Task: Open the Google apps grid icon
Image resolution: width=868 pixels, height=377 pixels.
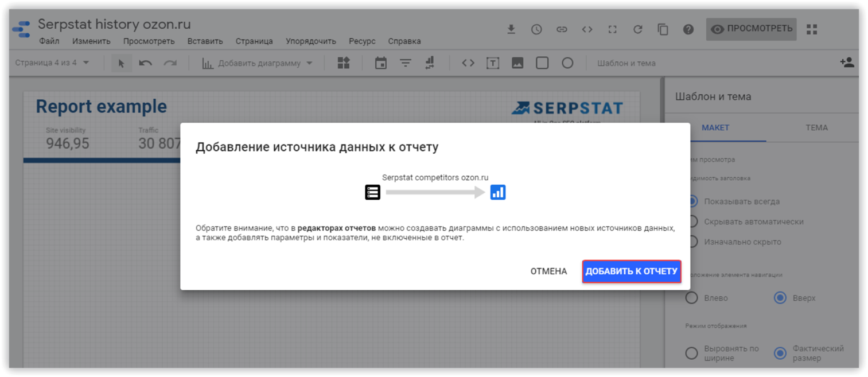Action: coord(812,29)
